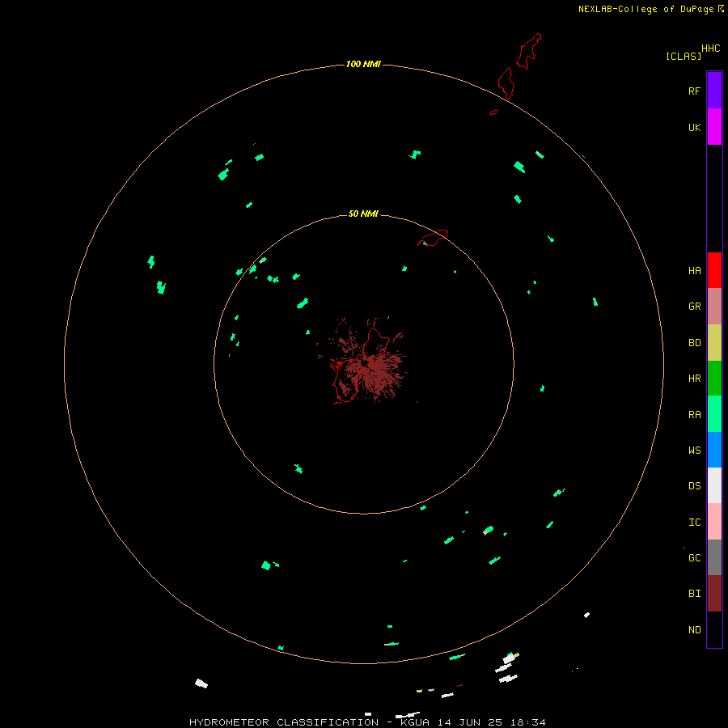The height and width of the screenshot is (728, 728).
Task: Click the WS legend label
Action: [x=694, y=450]
